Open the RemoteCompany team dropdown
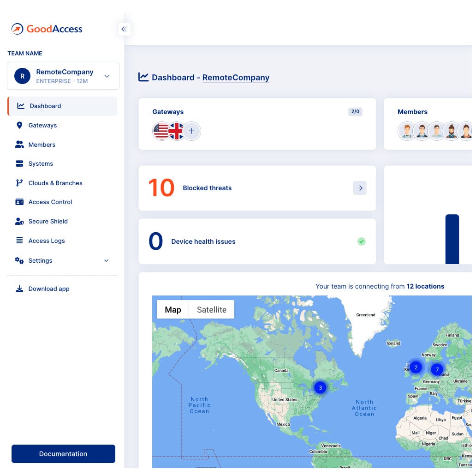 point(63,76)
